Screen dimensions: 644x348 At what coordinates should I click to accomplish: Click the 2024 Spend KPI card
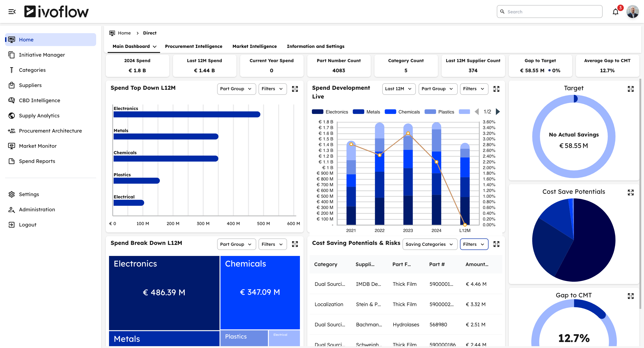pos(137,66)
